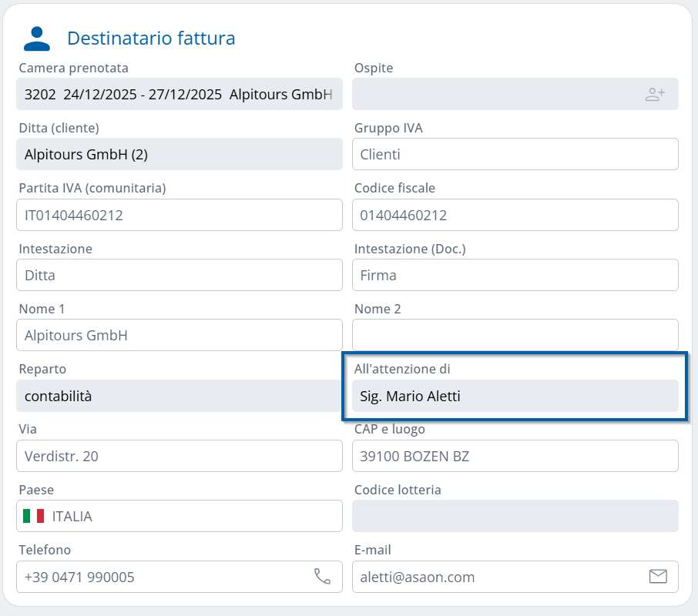Click the person icon beside Destinatario fattura
This screenshot has height=616, width=698.
36,38
